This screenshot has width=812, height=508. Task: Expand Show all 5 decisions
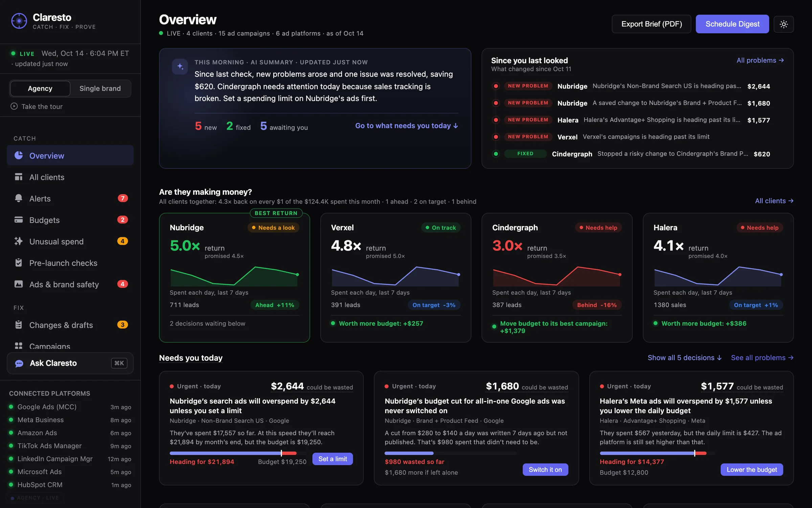tap(684, 358)
